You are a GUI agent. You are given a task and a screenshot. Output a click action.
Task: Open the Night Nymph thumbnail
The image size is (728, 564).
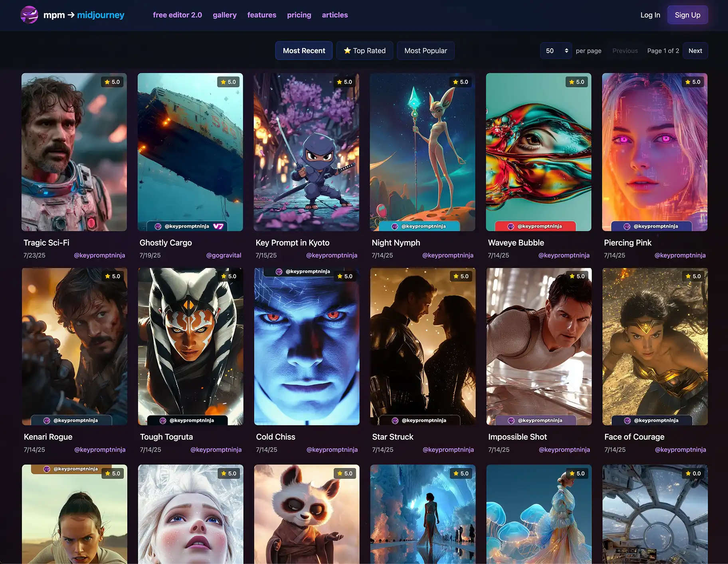tap(423, 152)
